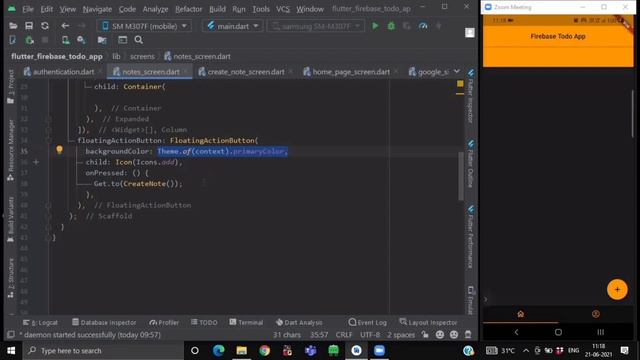Viewport: 640px width, 360px height.
Task: Click the lib breadcrumb in the navigation bar
Action: [116, 56]
